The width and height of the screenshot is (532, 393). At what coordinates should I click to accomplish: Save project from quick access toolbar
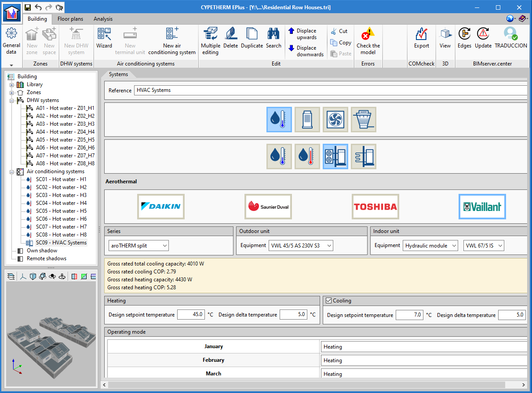(28, 7)
